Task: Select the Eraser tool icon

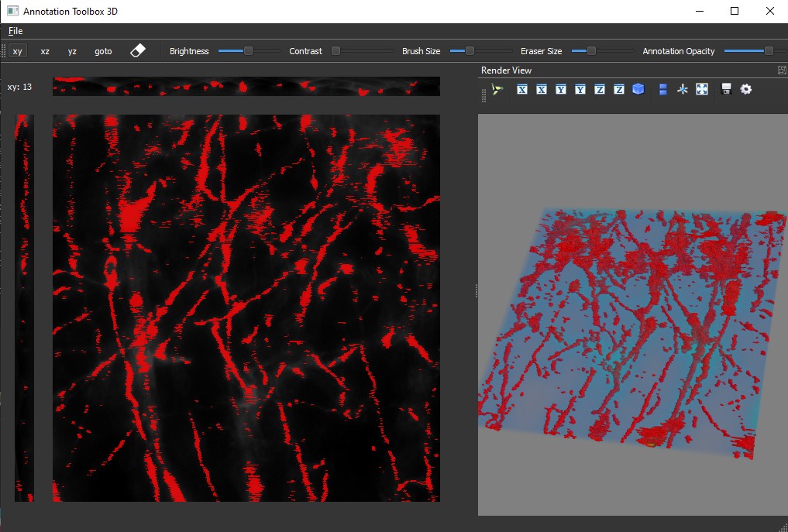Action: pyautogui.click(x=137, y=51)
